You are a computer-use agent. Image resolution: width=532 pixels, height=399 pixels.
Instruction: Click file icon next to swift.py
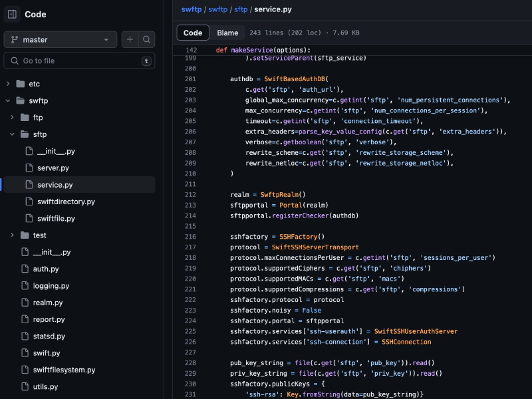[25, 353]
